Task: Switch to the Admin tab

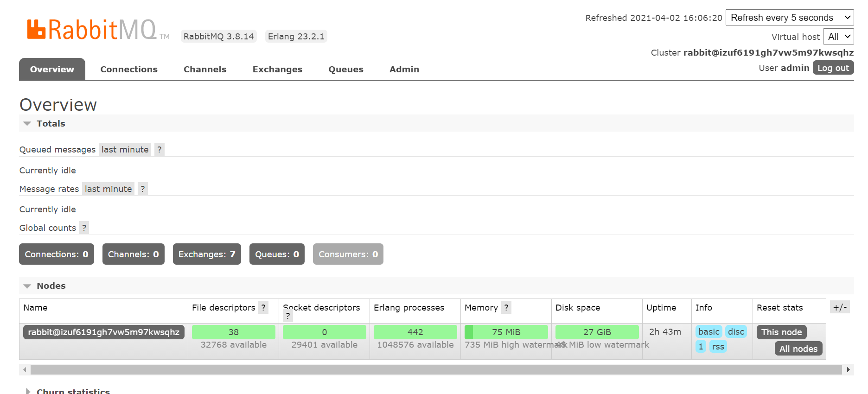Action: click(x=404, y=69)
